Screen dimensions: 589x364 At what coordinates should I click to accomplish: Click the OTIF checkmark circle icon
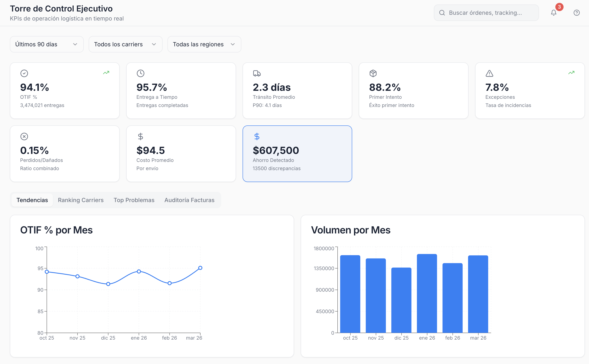tap(24, 73)
